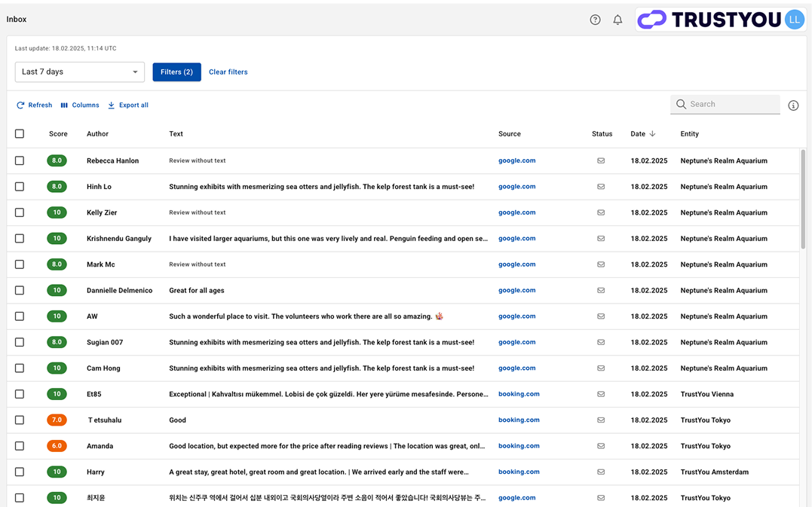Open the Last 7 days date range dropdown
The height and width of the screenshot is (507, 812).
tap(80, 72)
